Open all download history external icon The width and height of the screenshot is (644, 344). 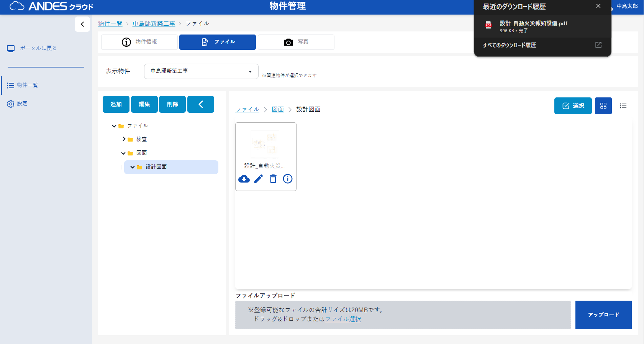[x=598, y=45]
